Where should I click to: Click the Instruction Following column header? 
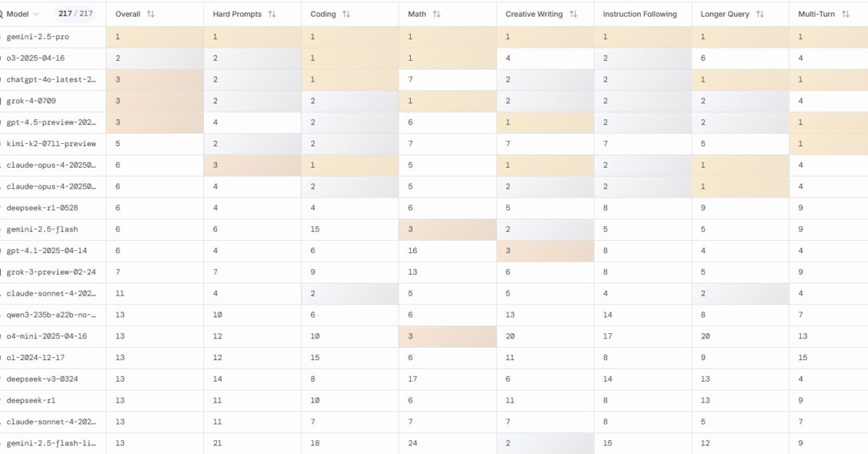point(639,14)
